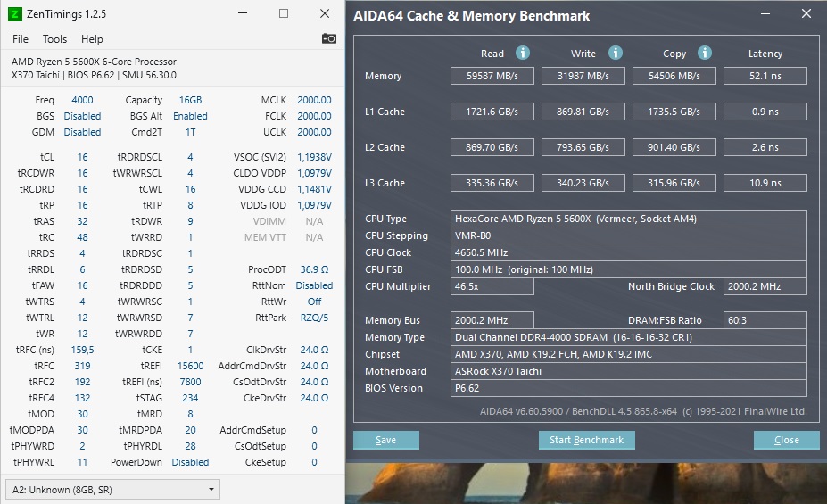Click Chipset value AMD X370 field
Screen dimensions: 827x504
click(x=629, y=354)
